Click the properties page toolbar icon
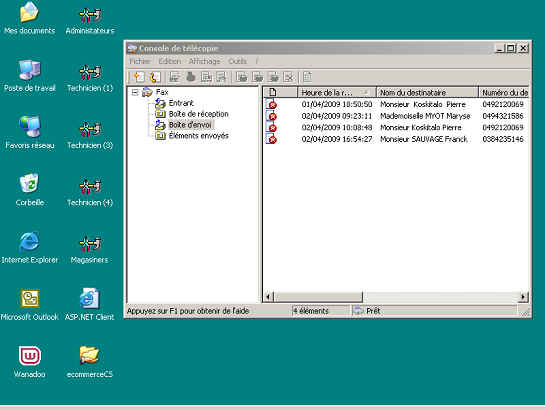 (307, 77)
